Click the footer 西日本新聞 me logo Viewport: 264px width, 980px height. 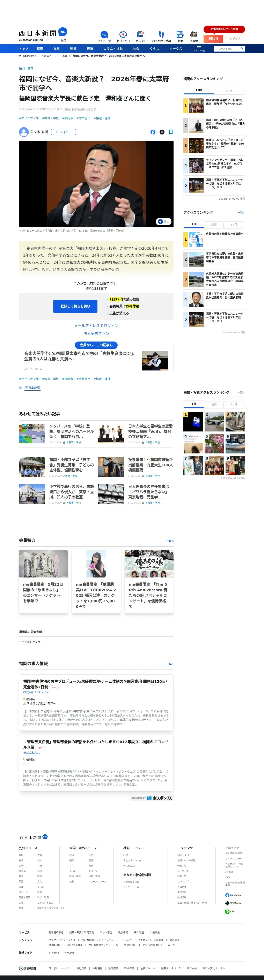click(34, 837)
